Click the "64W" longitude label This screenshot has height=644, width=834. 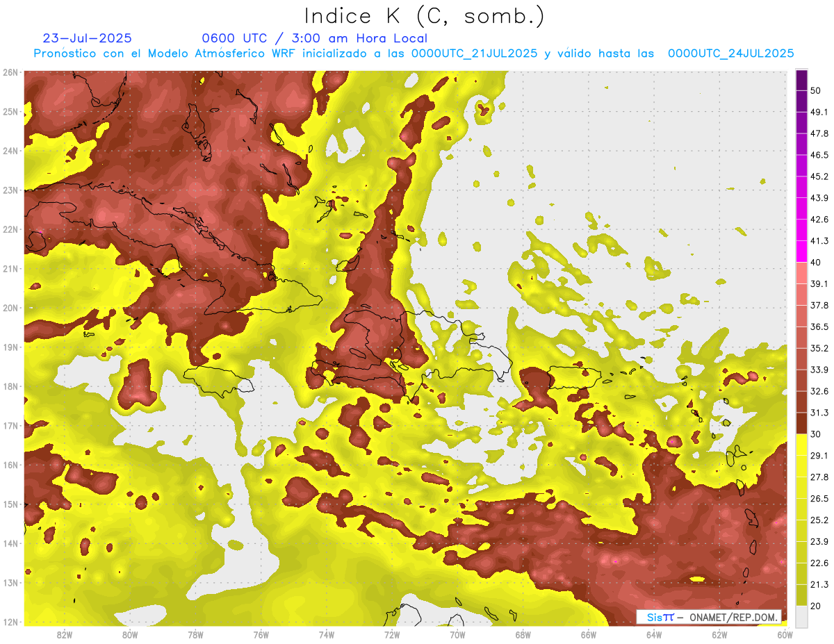654,635
